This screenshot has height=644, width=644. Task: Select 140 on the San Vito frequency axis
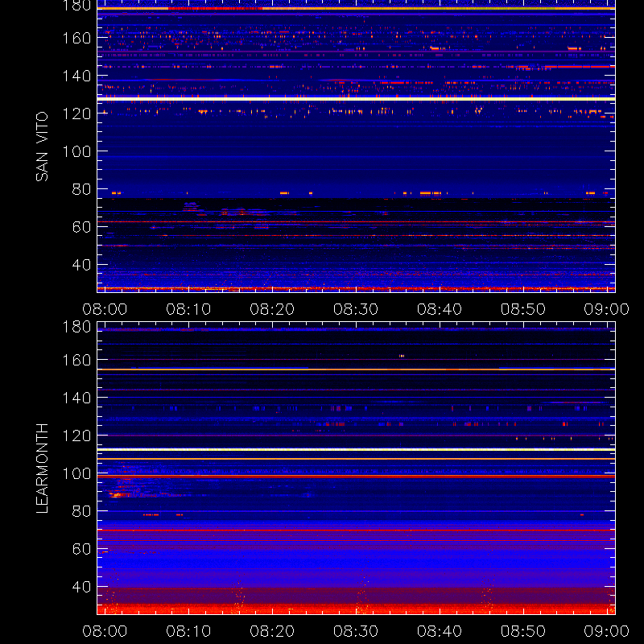pos(76,76)
